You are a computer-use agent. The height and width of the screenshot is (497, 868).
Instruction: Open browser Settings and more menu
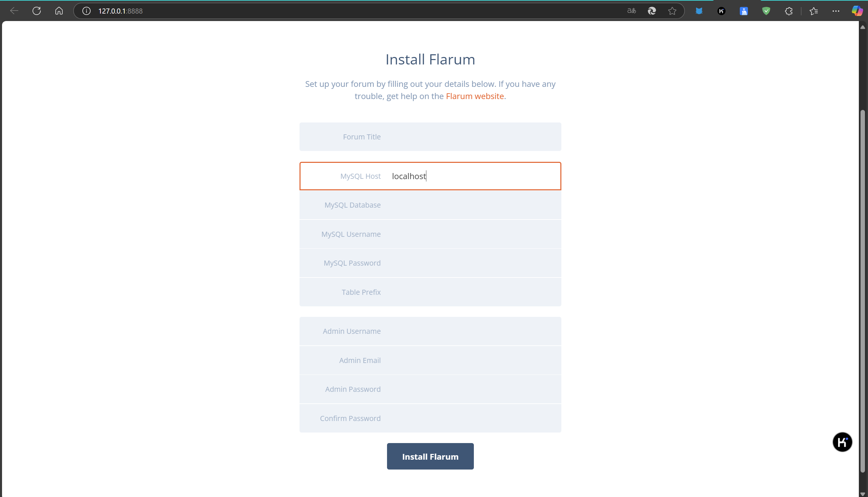click(x=835, y=11)
